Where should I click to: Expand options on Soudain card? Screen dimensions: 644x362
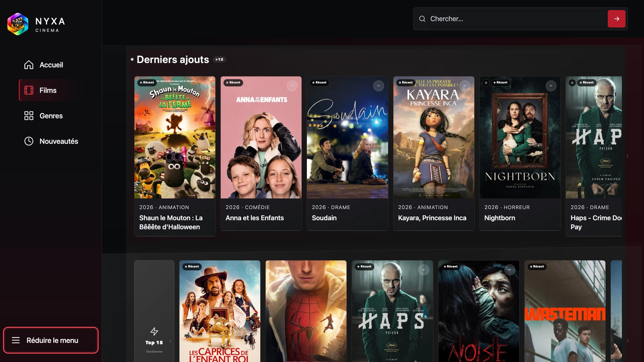379,86
